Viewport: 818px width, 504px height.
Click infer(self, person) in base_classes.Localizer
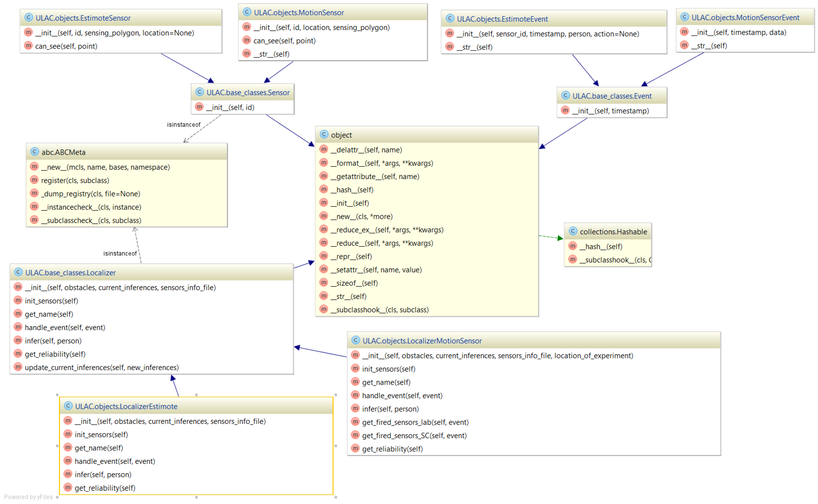53,341
